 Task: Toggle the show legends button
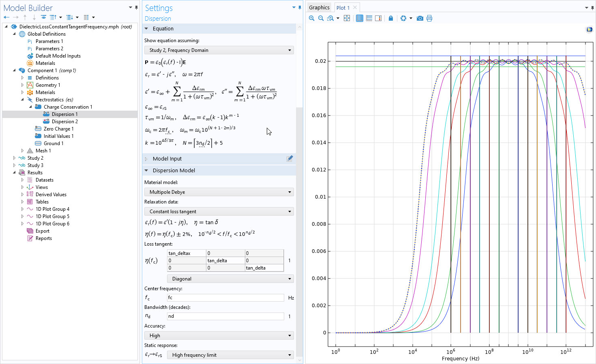pyautogui.click(x=378, y=18)
